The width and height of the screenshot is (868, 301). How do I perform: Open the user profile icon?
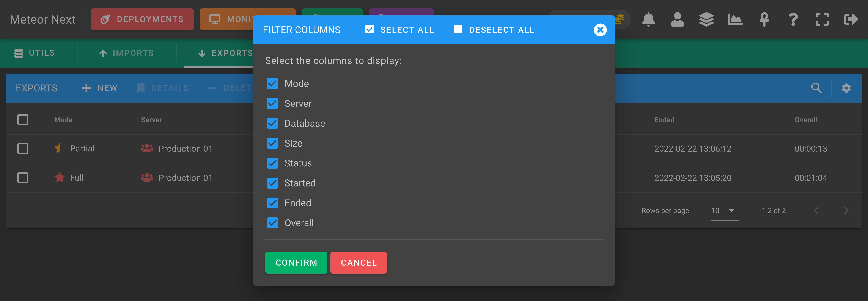click(677, 20)
